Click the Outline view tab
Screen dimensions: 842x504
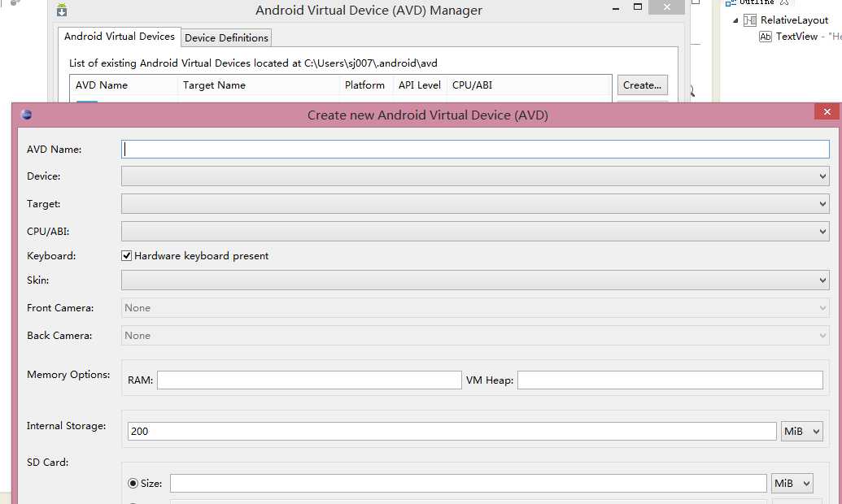click(757, 2)
